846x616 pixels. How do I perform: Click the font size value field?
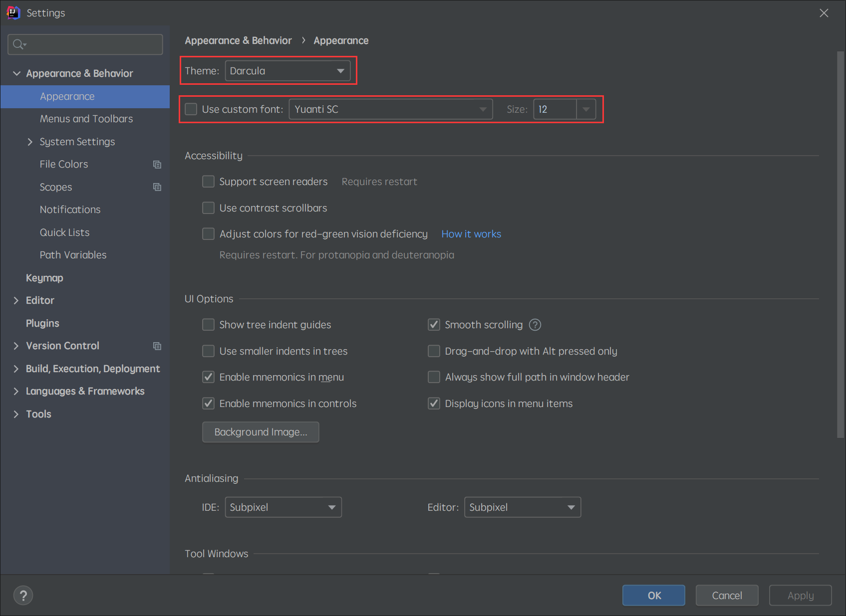click(555, 109)
